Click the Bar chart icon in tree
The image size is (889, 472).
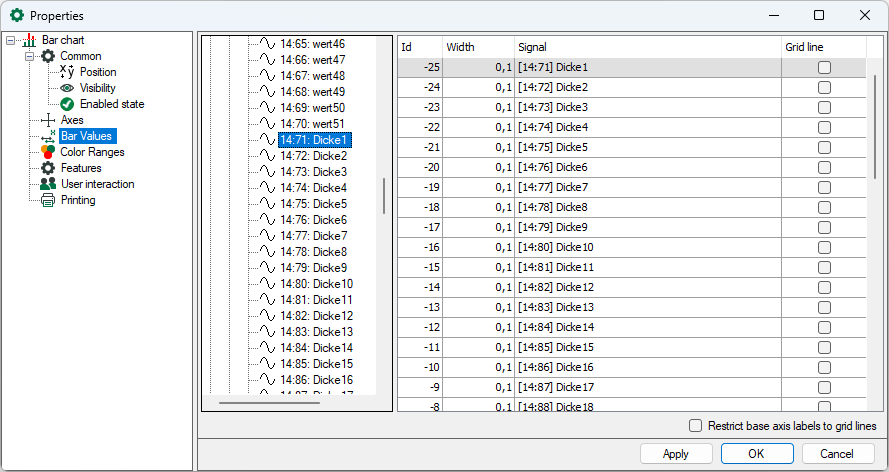click(x=29, y=40)
